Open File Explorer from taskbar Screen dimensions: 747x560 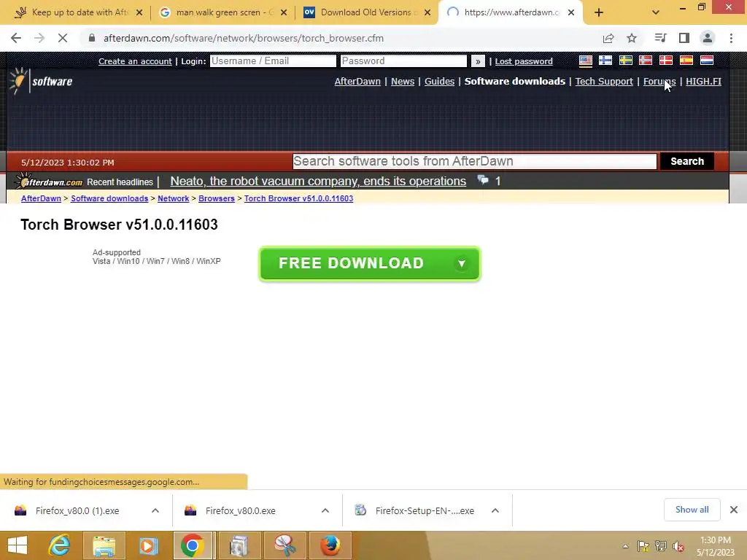coord(104,545)
